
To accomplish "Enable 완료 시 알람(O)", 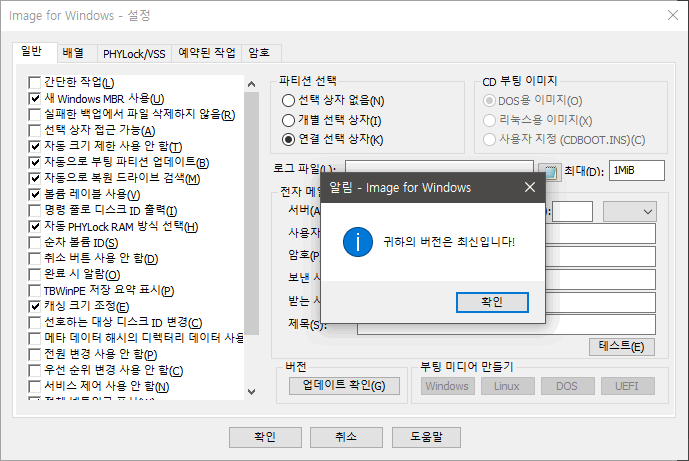I will [x=34, y=275].
